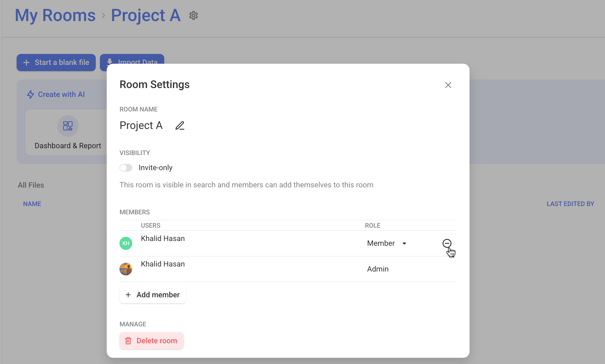Click the lightning Create with AI icon
The height and width of the screenshot is (364, 605).
[31, 95]
